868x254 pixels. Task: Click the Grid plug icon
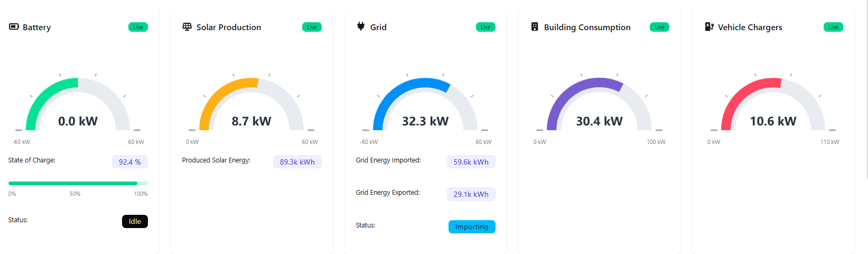(x=361, y=26)
